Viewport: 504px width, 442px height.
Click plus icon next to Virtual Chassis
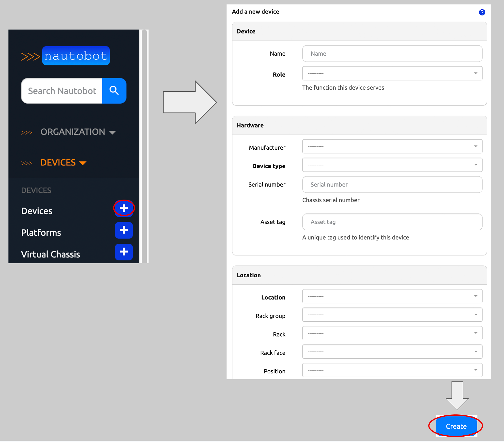coord(124,252)
